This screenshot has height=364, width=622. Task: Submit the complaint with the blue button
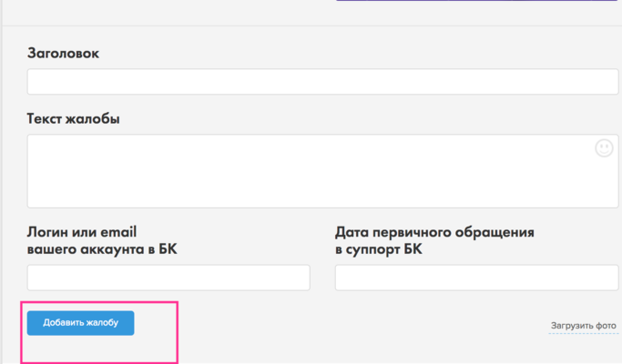(80, 323)
